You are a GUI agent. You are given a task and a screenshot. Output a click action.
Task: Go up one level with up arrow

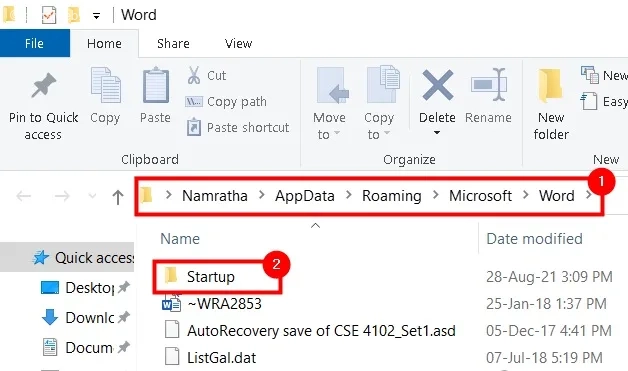tap(118, 197)
